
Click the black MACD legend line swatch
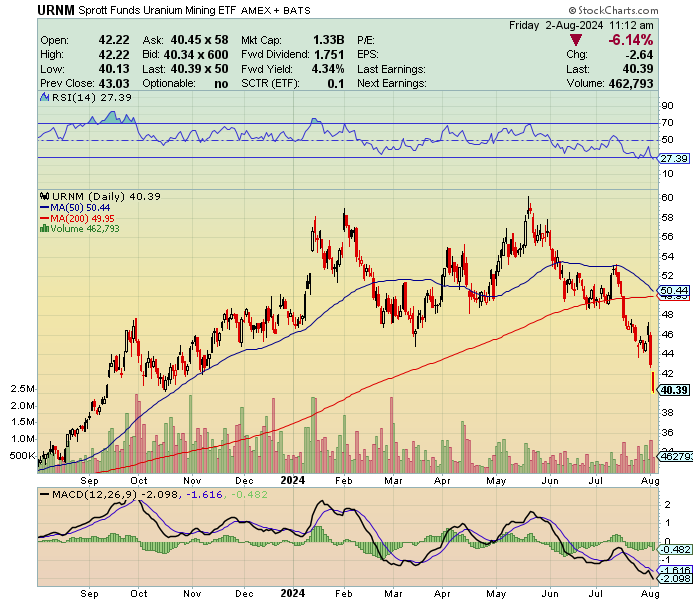point(44,495)
